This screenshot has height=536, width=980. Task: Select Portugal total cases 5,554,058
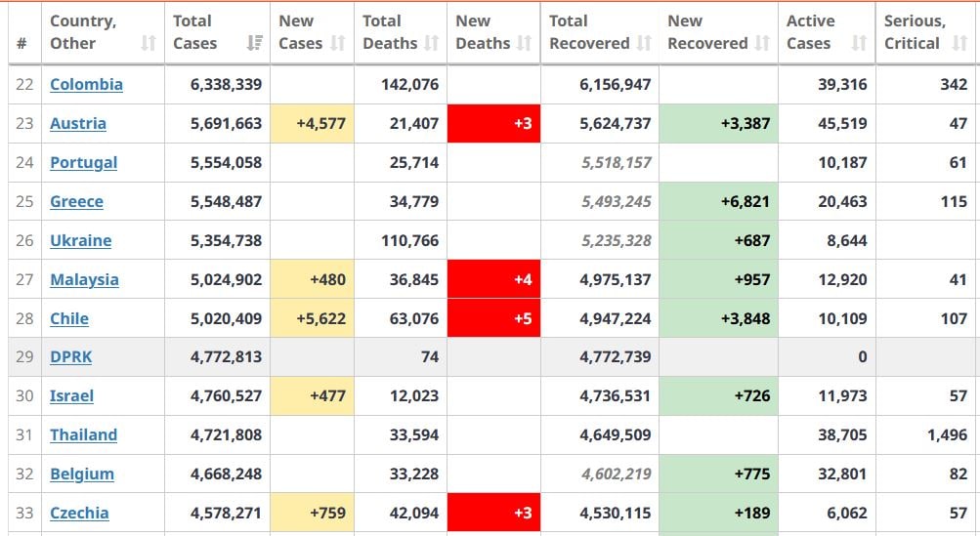pos(227,162)
